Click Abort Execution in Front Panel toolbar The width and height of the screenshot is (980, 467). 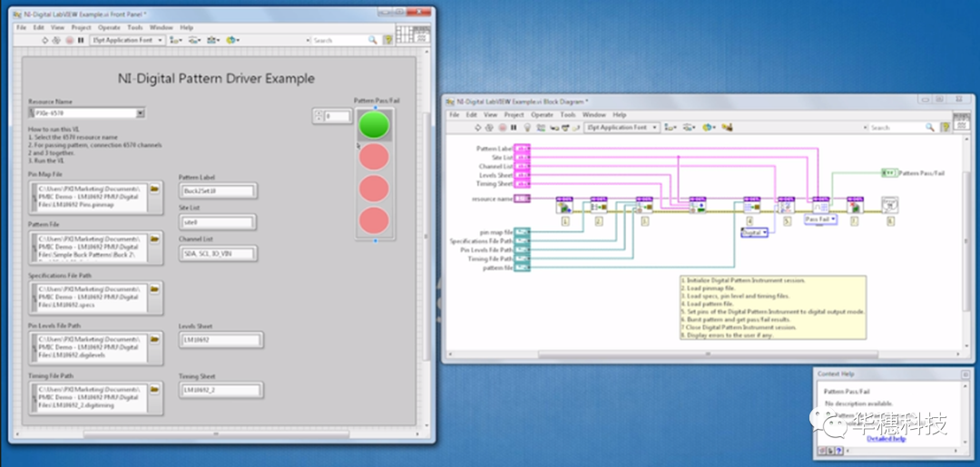click(70, 40)
